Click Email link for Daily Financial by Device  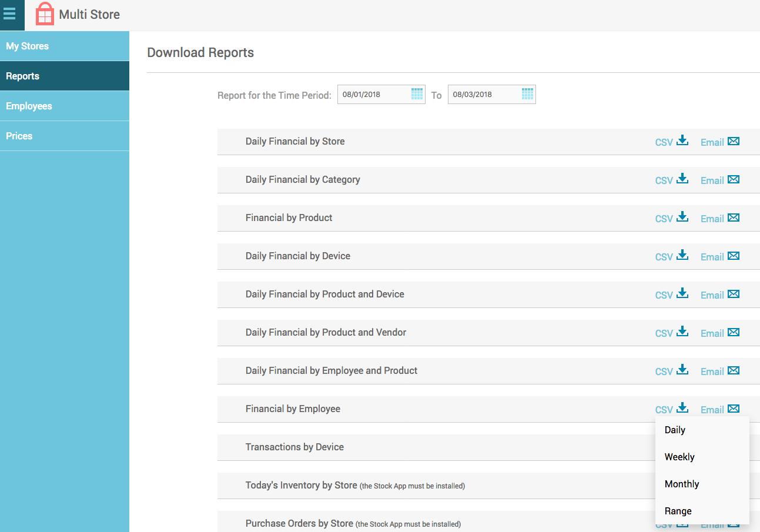point(712,257)
